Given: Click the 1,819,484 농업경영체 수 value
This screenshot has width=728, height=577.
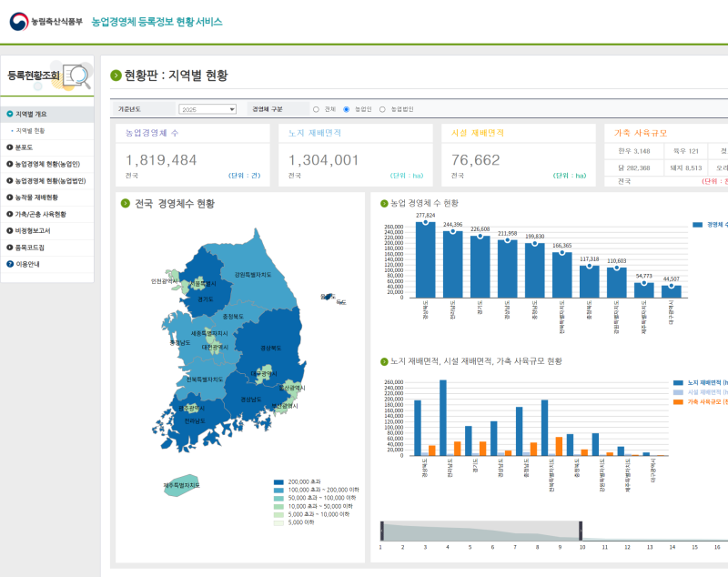Looking at the screenshot, I should (161, 160).
